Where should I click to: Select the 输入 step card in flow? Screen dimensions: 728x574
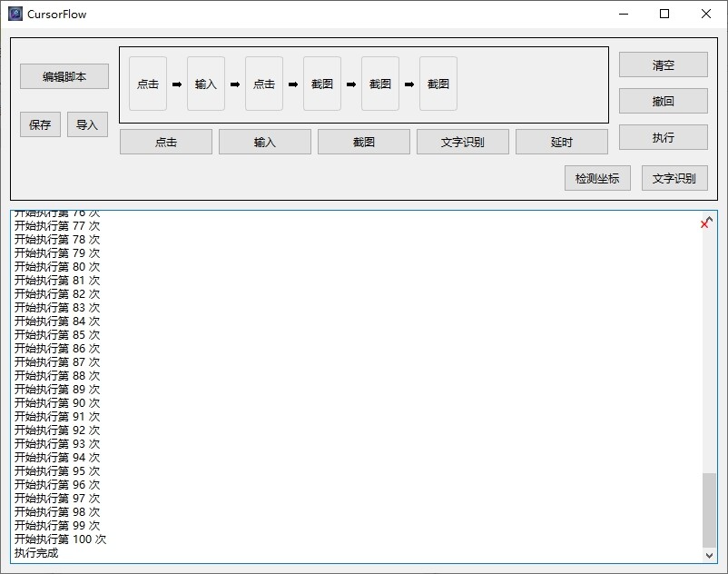(206, 84)
